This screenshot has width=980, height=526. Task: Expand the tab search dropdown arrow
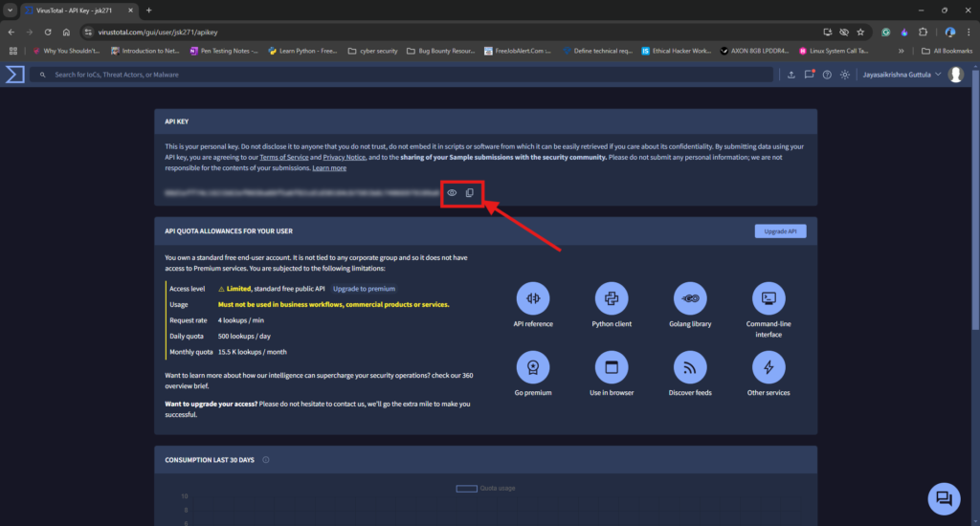pyautogui.click(x=10, y=10)
